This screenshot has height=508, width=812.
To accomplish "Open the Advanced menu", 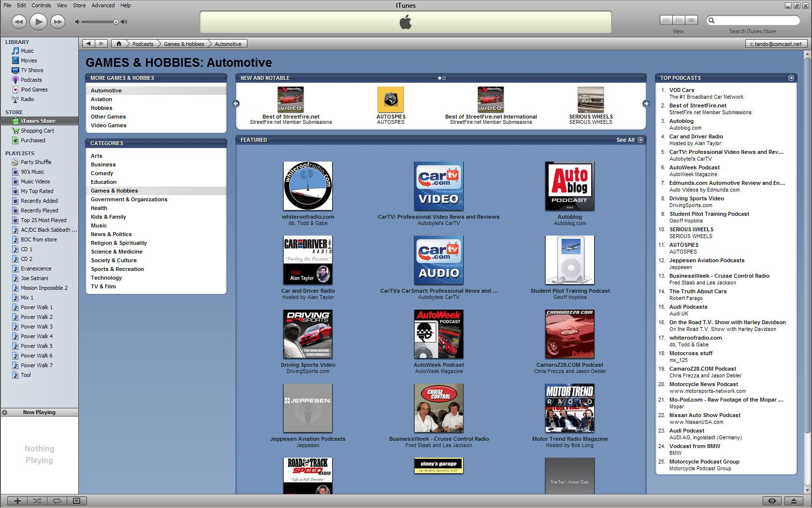I will [x=103, y=5].
